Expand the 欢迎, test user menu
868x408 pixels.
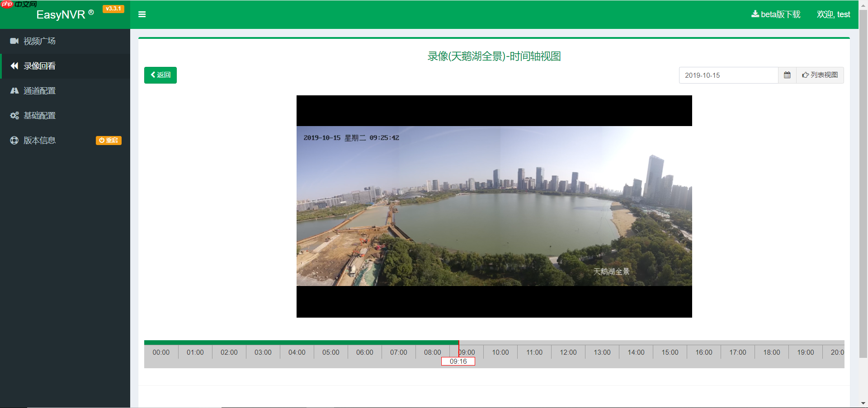tap(833, 14)
